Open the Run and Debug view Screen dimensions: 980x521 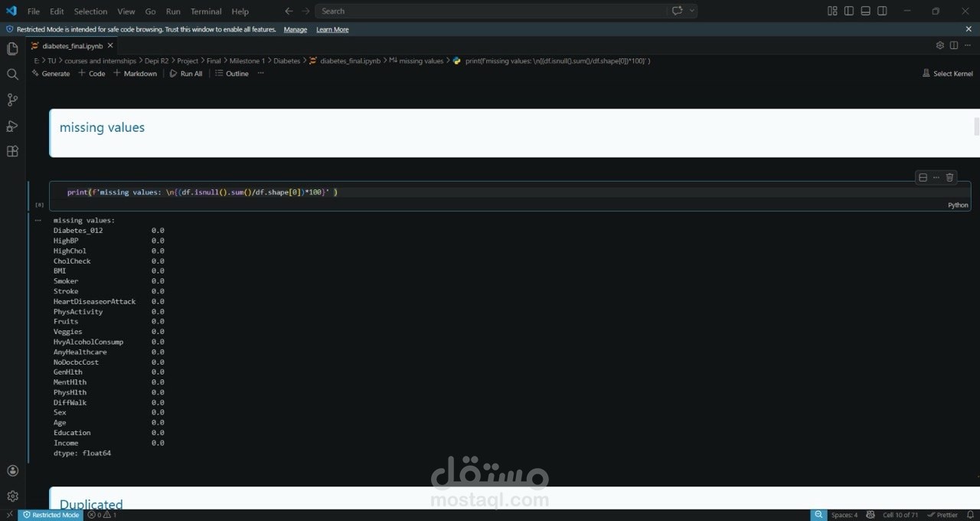12,126
